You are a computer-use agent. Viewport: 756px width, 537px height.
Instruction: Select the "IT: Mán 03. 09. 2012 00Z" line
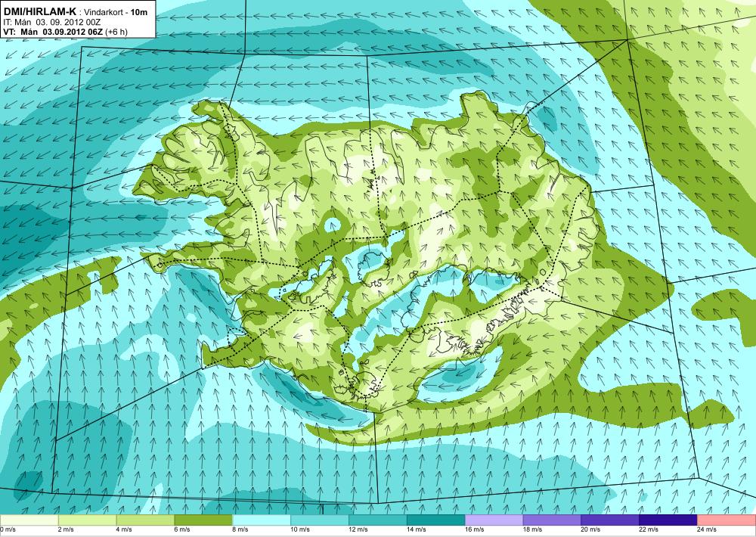tap(51, 22)
